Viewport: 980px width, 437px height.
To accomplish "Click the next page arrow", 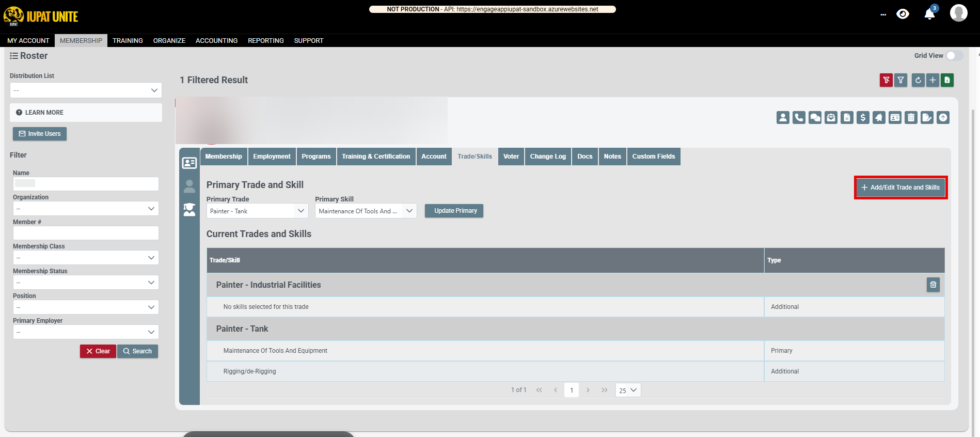I will pyautogui.click(x=588, y=390).
